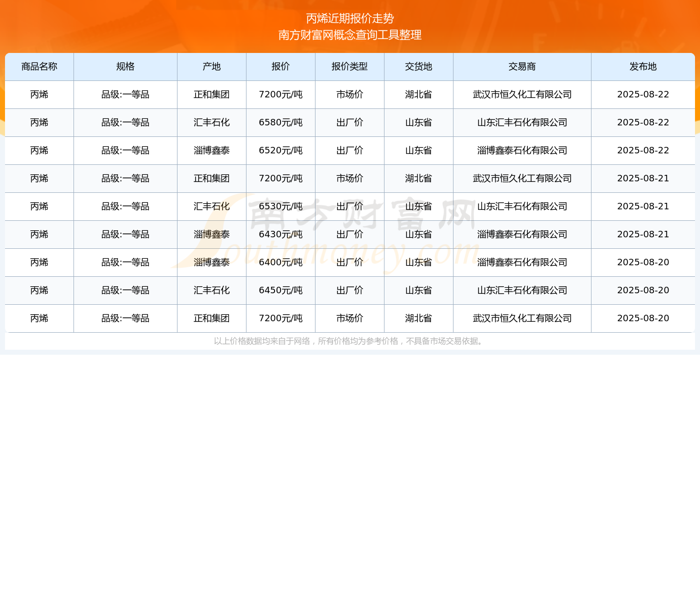Click 山东汇丰石化有限公司 in the 6450元 row
This screenshot has width=700, height=602.
(522, 290)
